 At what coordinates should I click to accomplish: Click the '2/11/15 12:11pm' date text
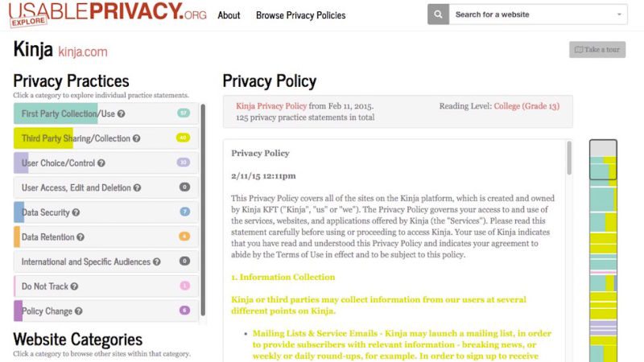(263, 175)
